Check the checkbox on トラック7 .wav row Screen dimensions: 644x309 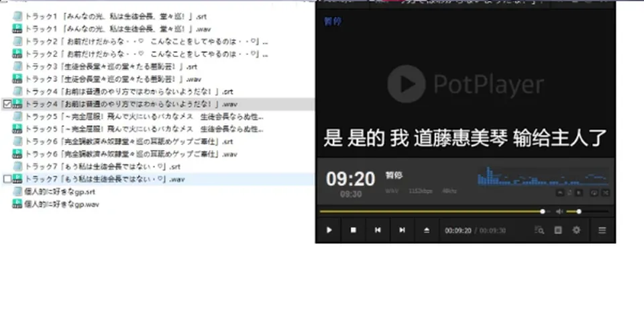(x=7, y=179)
